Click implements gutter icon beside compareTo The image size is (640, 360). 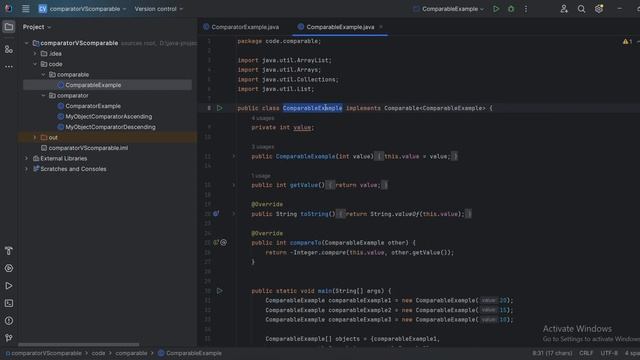(x=216, y=242)
